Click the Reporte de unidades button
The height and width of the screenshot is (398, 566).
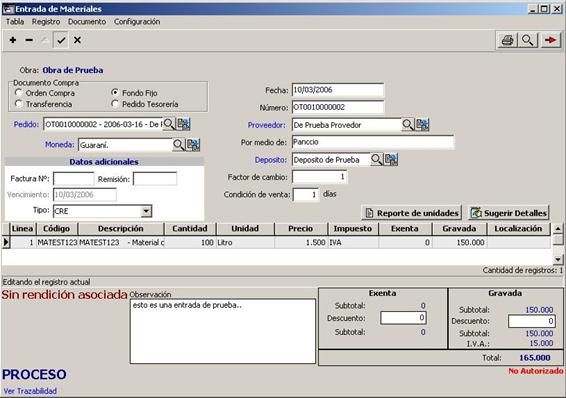pyautogui.click(x=412, y=213)
